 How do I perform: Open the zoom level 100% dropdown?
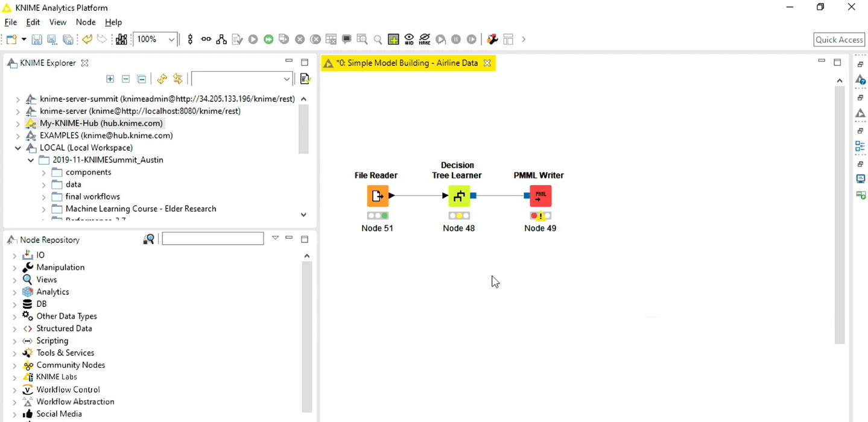pyautogui.click(x=171, y=39)
